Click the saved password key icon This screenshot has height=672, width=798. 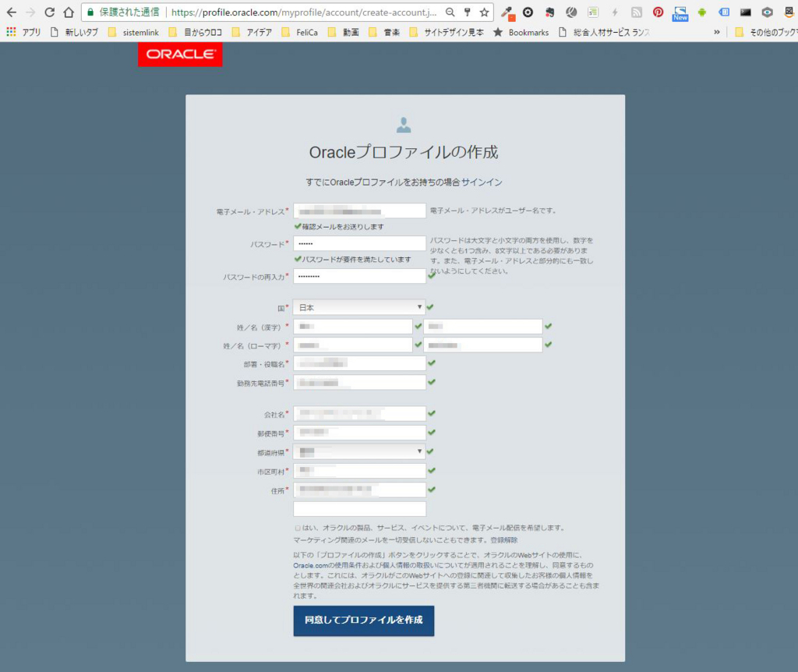point(468,12)
